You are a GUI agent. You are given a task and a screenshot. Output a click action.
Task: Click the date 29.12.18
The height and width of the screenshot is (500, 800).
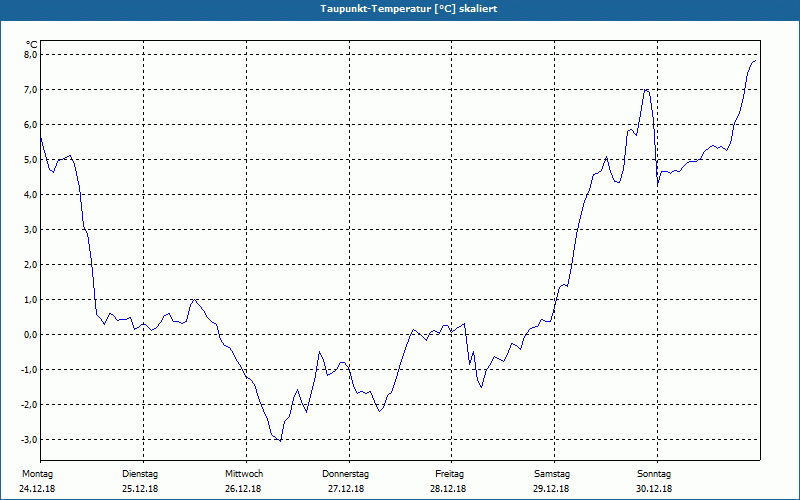coord(551,489)
